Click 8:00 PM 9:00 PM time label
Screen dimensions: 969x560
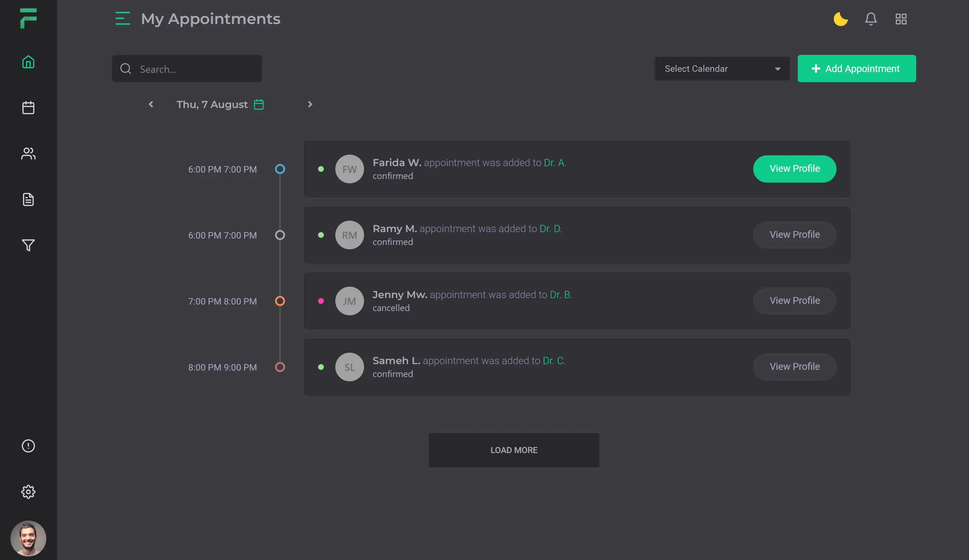(x=222, y=367)
